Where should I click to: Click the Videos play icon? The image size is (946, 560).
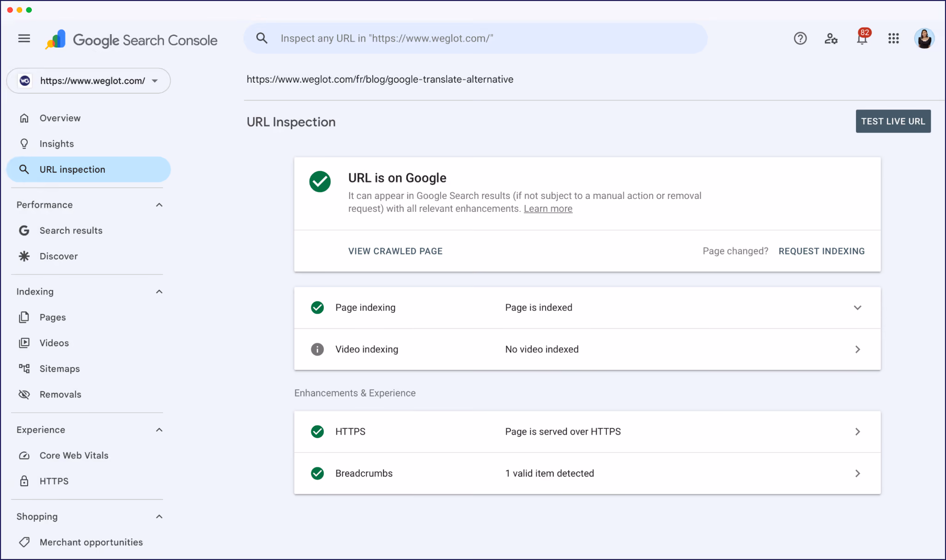24,343
